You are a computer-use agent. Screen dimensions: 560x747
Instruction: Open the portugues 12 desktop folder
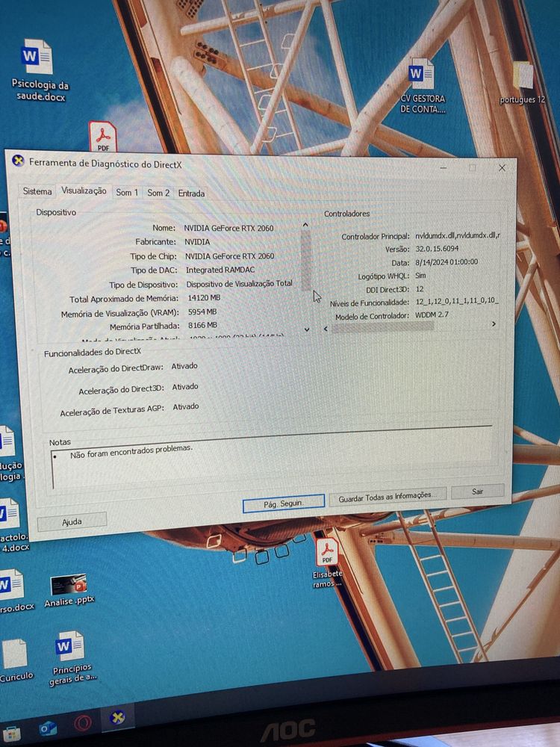click(x=523, y=82)
